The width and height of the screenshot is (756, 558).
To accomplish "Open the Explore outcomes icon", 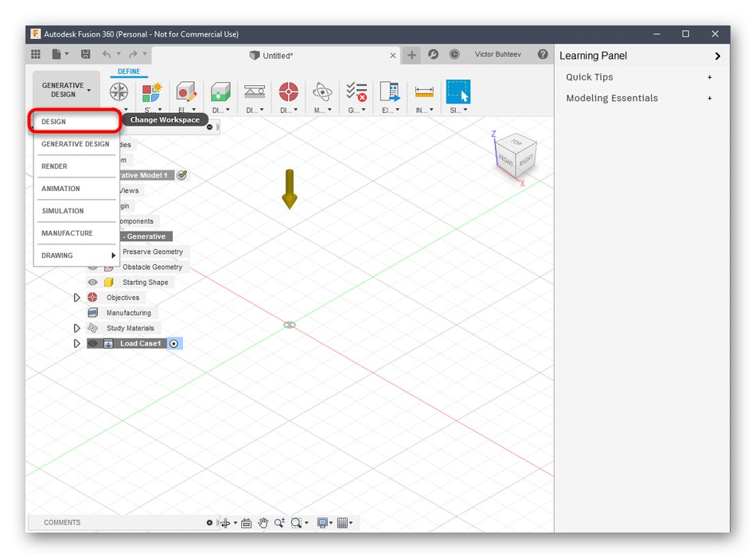I will (x=390, y=92).
